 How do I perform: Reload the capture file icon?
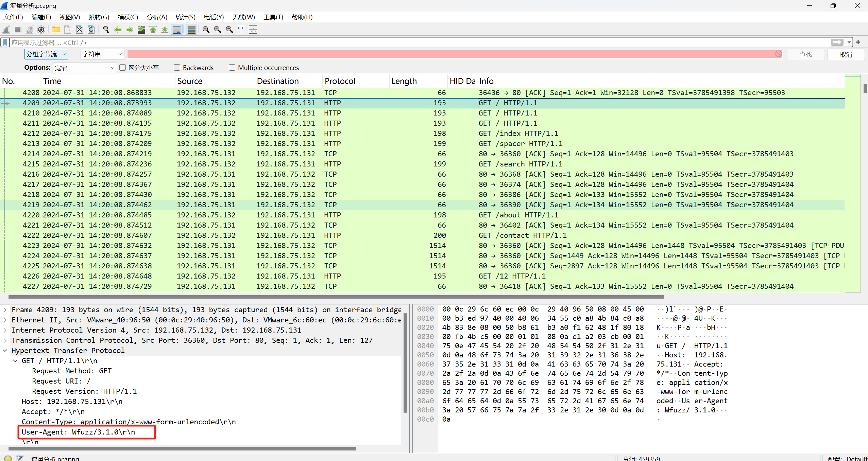tap(91, 30)
